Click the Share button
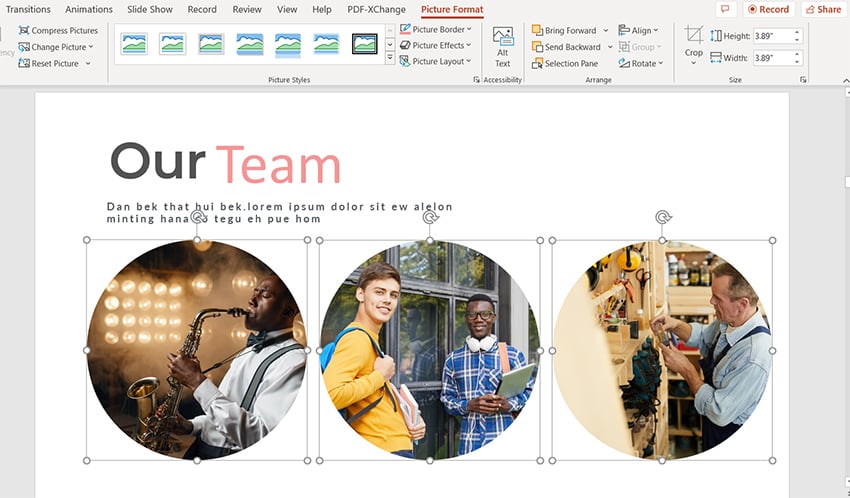This screenshot has width=850, height=498. tap(822, 9)
